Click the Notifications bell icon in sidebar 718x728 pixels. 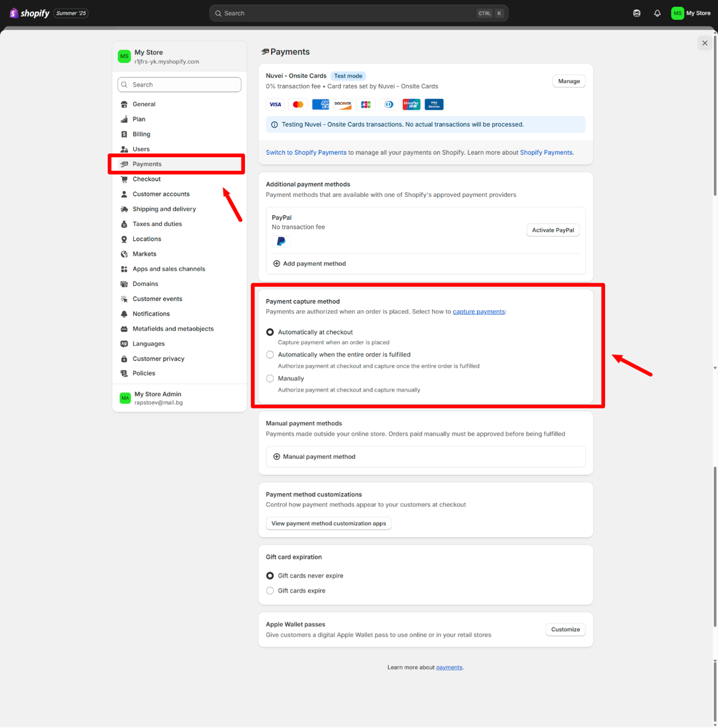pos(124,314)
